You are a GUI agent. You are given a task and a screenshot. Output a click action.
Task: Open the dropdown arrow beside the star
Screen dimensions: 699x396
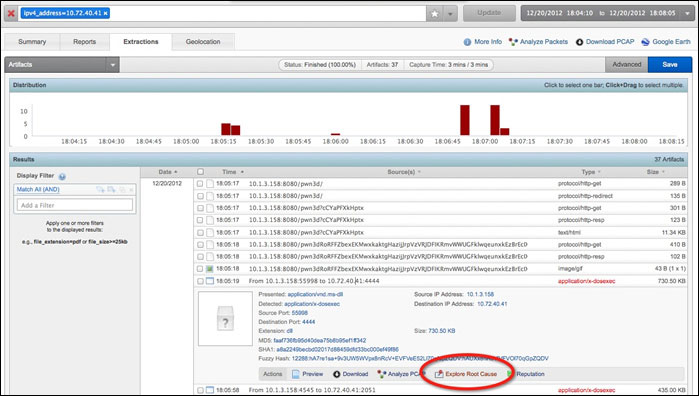point(450,14)
